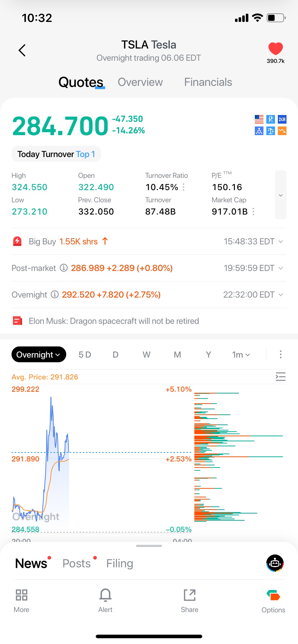Share this TSLA quote
The height and width of the screenshot is (644, 298).
[190, 601]
